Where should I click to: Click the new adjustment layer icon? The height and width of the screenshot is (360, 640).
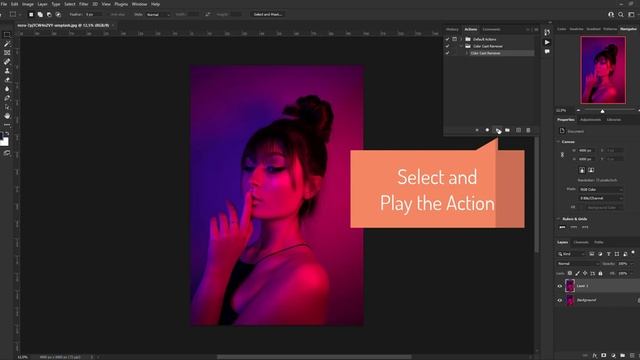click(x=613, y=356)
